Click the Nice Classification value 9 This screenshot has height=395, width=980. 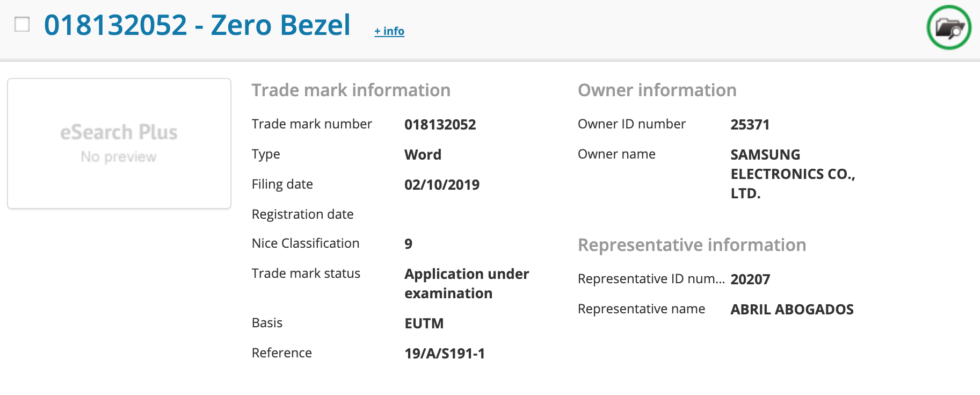408,244
